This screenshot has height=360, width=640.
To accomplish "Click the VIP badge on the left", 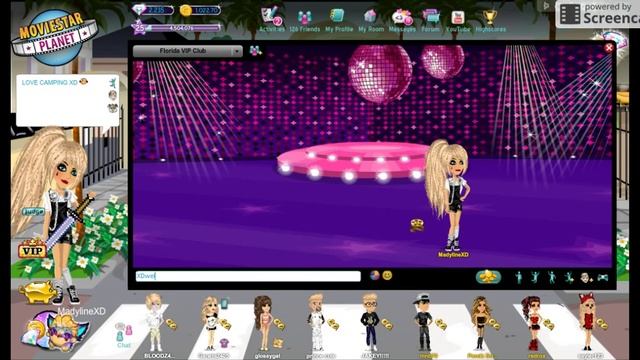I will coord(32,249).
